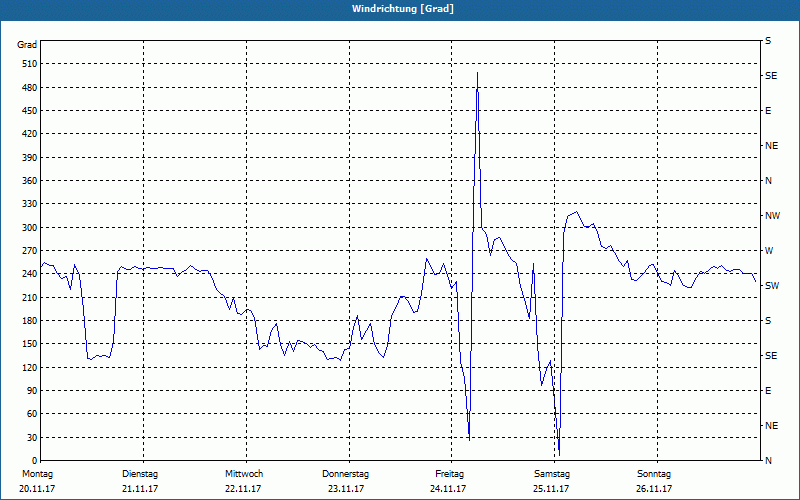Click the 360 value on left axis
The width and height of the screenshot is (800, 500).
pyautogui.click(x=30, y=181)
